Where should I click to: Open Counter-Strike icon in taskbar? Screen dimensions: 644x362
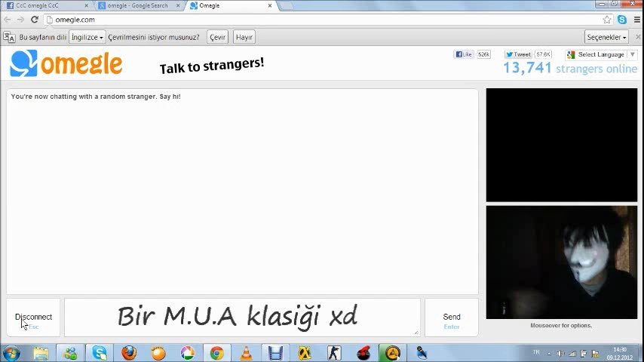(x=334, y=353)
